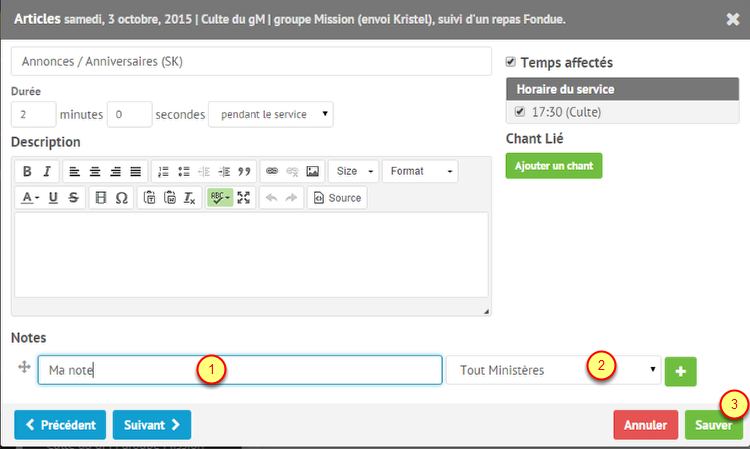
Task: Switch editor to Source view
Action: click(x=337, y=197)
